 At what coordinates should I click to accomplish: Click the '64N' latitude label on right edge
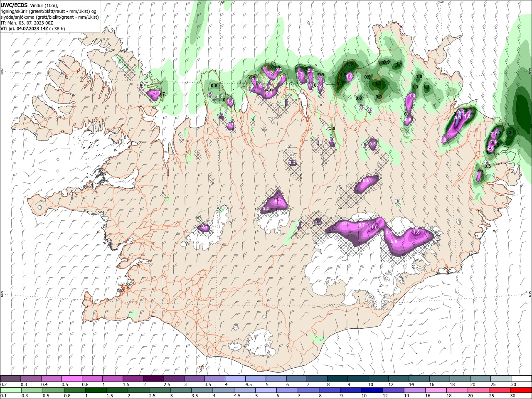coord(530,294)
